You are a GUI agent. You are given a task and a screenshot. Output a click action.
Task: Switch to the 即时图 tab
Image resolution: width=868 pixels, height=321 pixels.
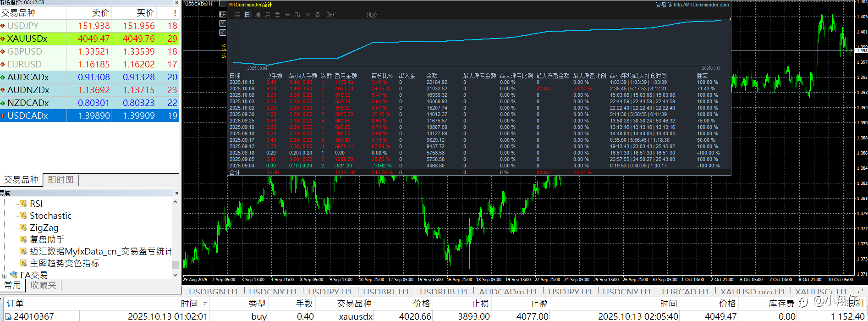(x=60, y=180)
